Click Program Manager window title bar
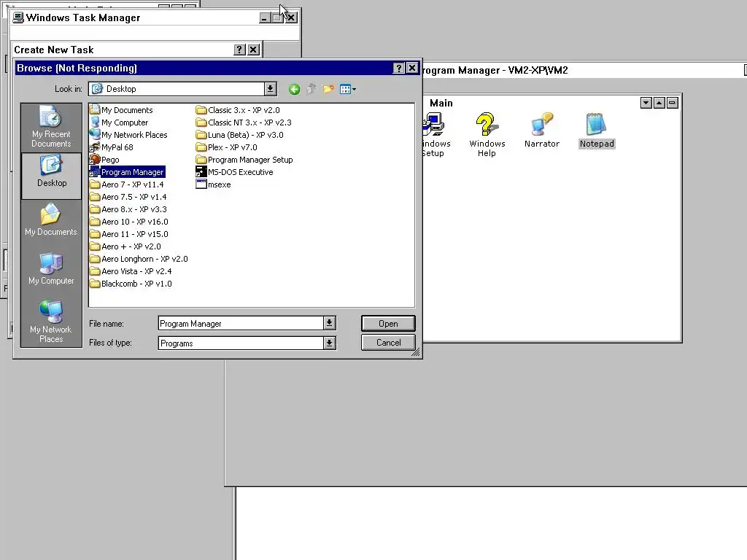The image size is (747, 560). click(581, 71)
